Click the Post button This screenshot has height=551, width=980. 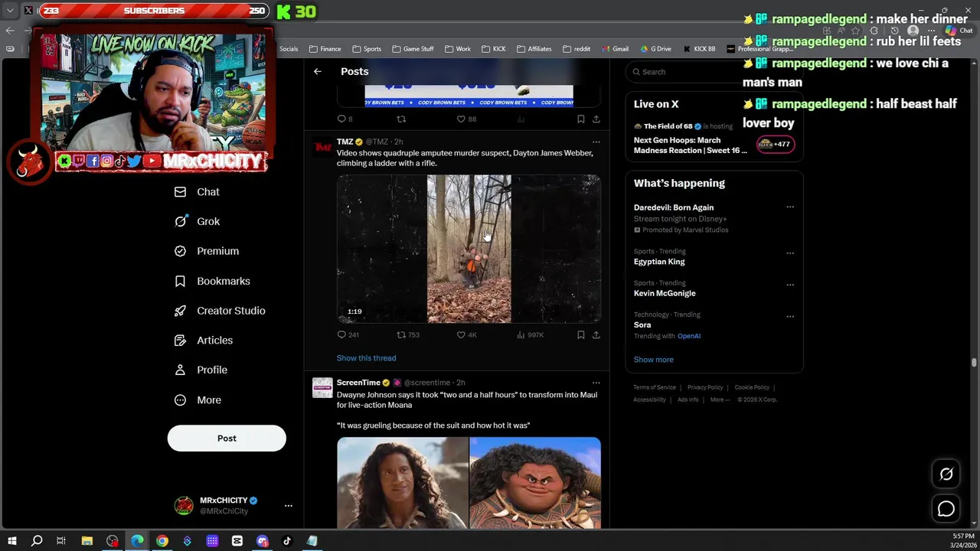(x=227, y=439)
